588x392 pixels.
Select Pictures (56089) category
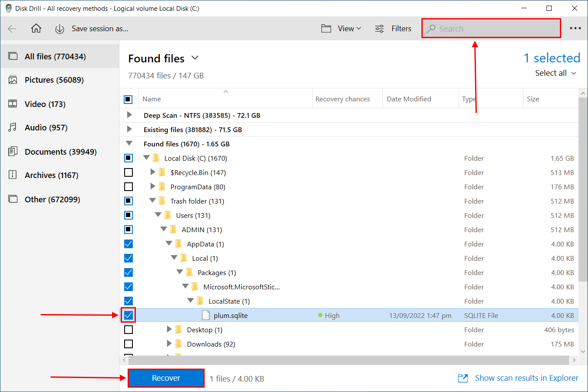click(x=60, y=80)
